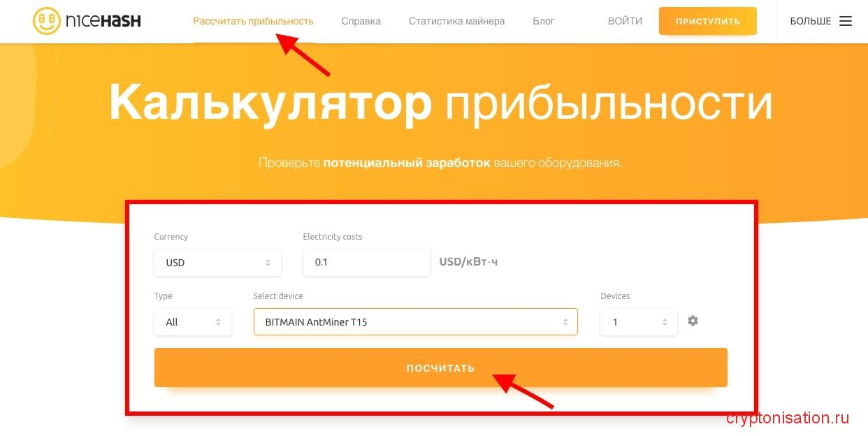Open Статистика майнера page

[x=456, y=21]
